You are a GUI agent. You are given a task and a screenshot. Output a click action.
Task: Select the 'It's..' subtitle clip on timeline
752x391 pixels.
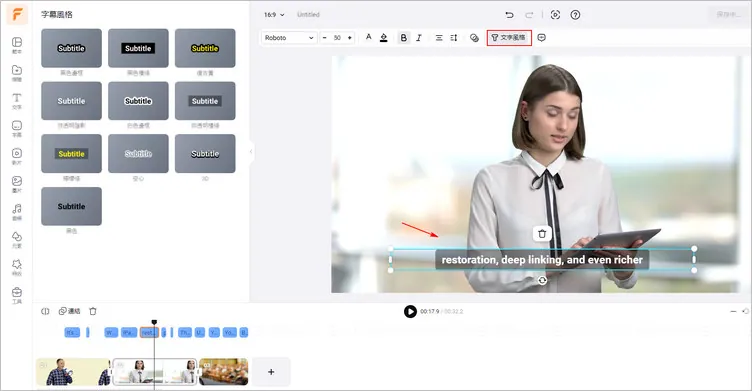72,332
